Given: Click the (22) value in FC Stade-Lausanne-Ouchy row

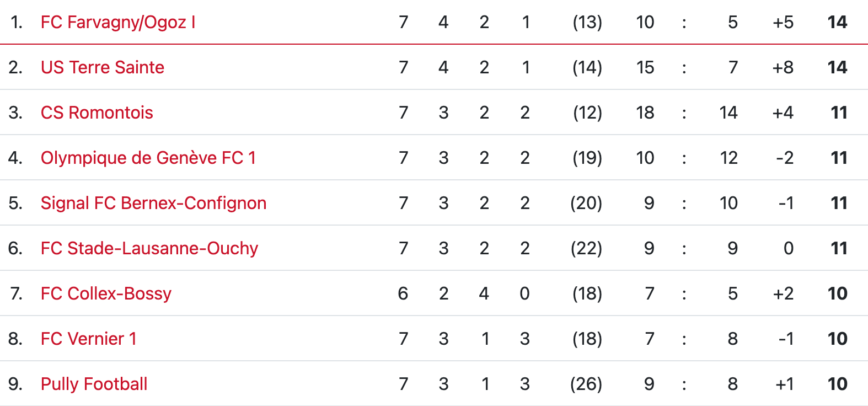Looking at the screenshot, I should [586, 248].
